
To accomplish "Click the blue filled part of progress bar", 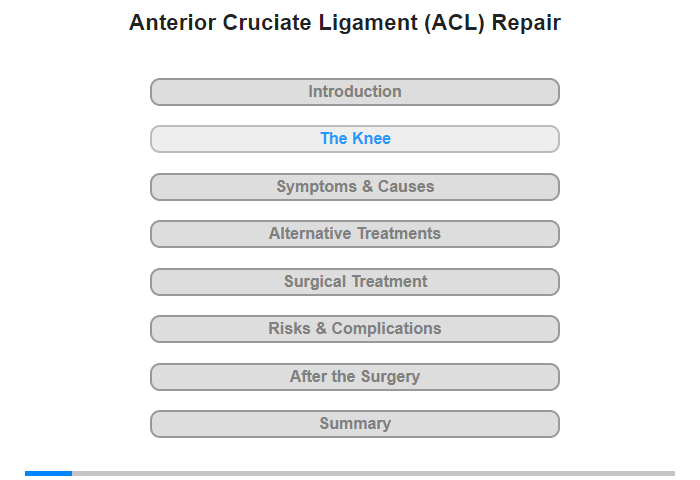I will coord(48,473).
